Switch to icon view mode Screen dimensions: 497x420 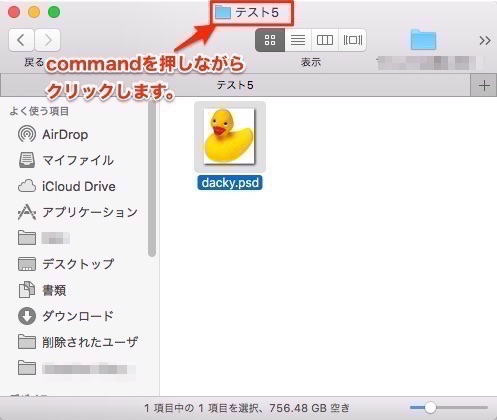(270, 40)
